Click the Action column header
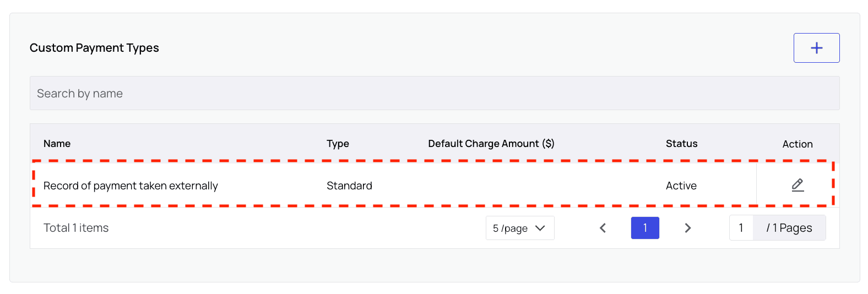 point(797,144)
